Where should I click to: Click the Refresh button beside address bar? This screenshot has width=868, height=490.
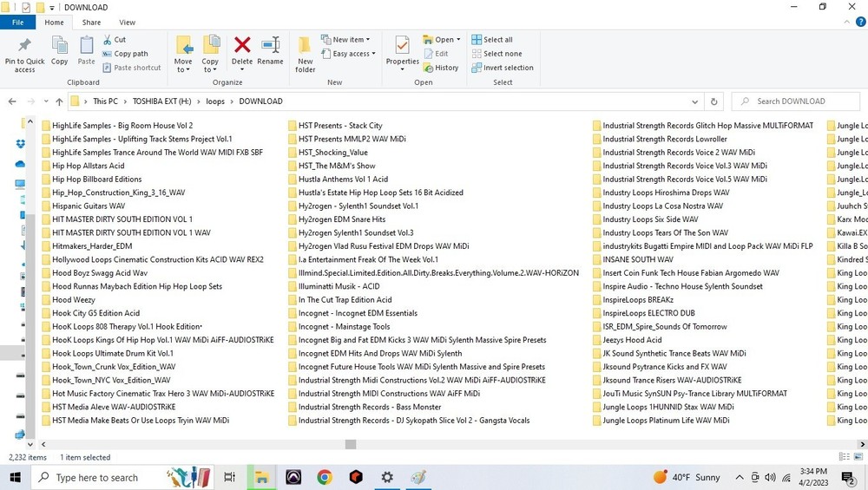tap(713, 101)
